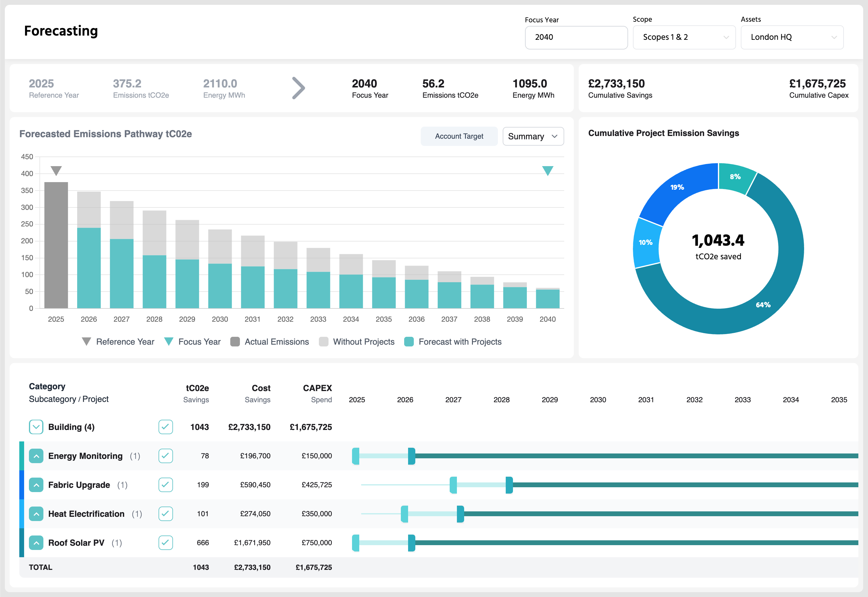Uncheck the Building category checkbox
Viewport: 868px width, 597px height.
pos(165,427)
